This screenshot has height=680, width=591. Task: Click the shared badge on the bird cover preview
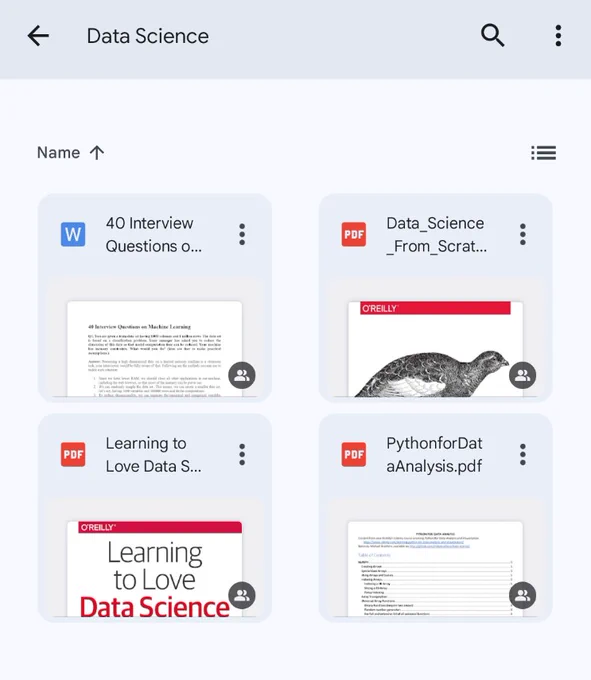tap(522, 376)
